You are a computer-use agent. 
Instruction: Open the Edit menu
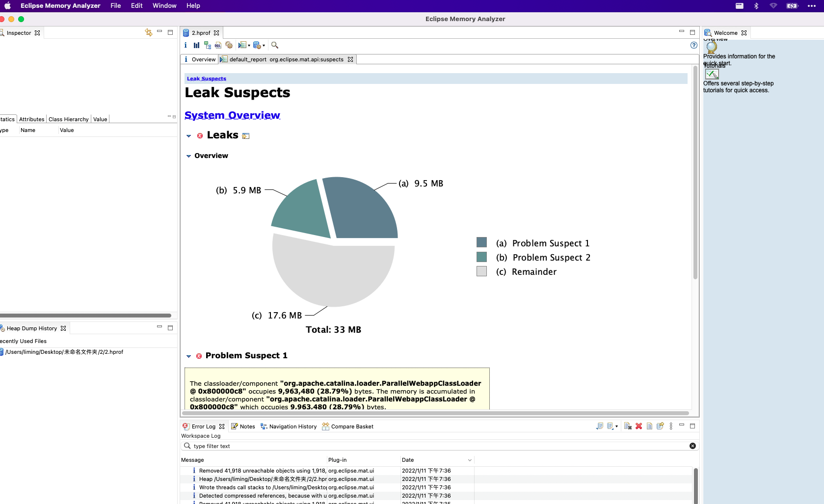point(137,6)
